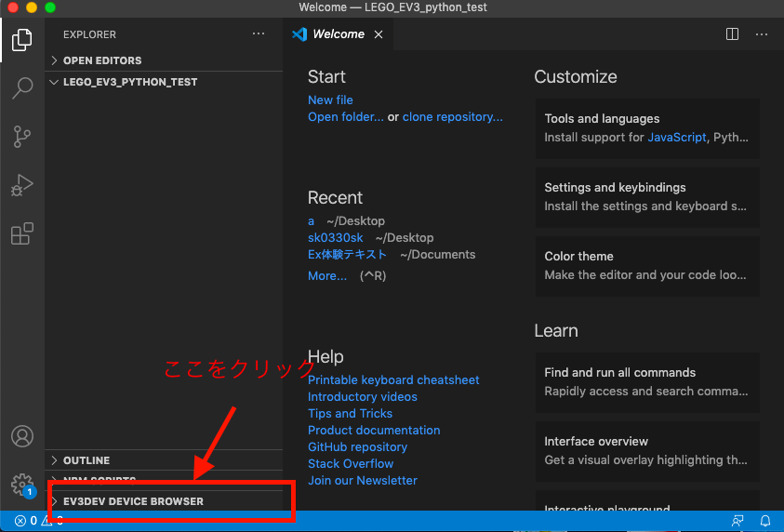The image size is (784, 532).
Task: Select the Welcome tab
Action: pos(338,34)
